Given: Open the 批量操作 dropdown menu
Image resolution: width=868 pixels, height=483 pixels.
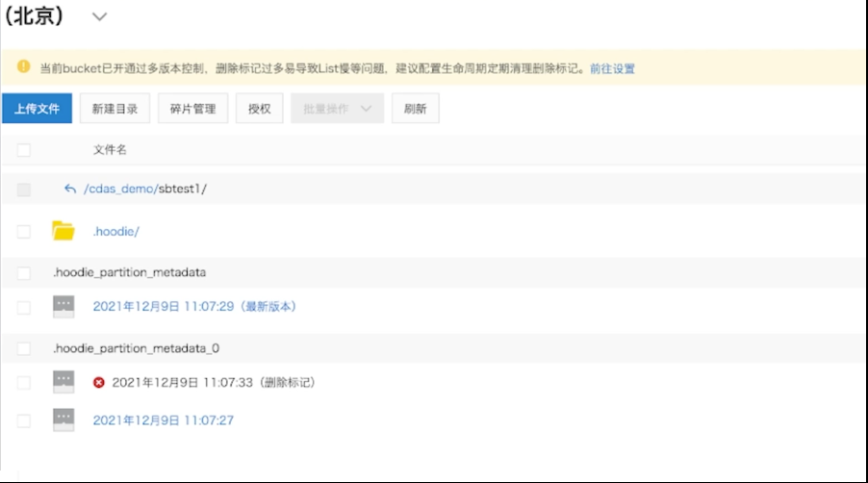Looking at the screenshot, I should point(337,109).
